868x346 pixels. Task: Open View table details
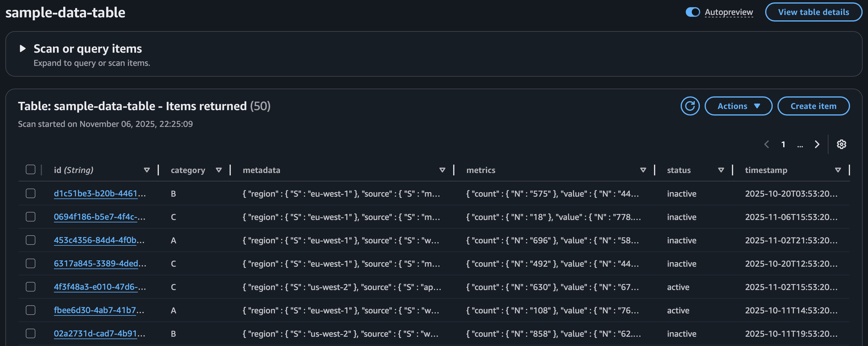814,12
